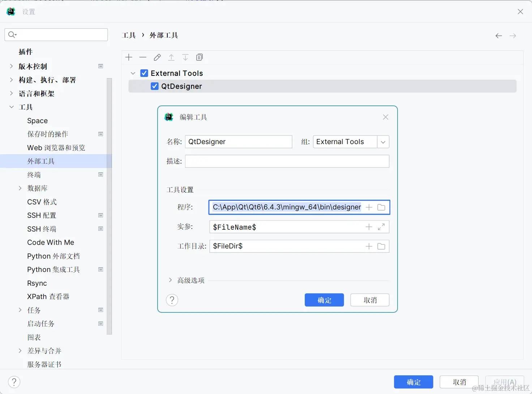Open the 组 dropdown showing External Tools

click(383, 142)
